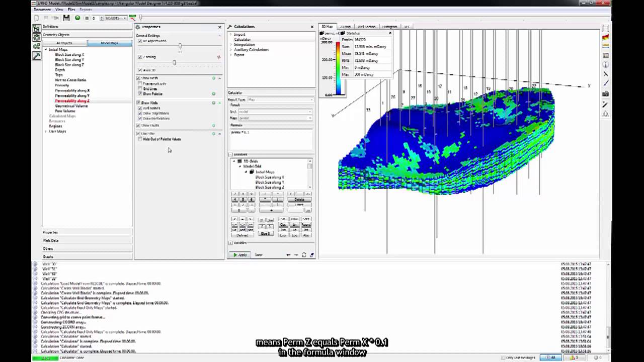Click Z scaling slider handle
The height and width of the screenshot is (362, 644).
click(174, 62)
